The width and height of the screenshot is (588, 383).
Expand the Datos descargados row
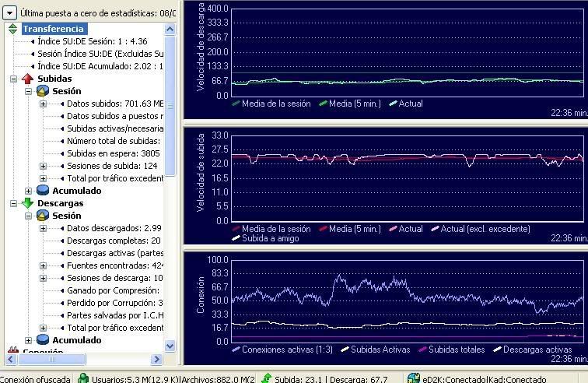coord(43,228)
